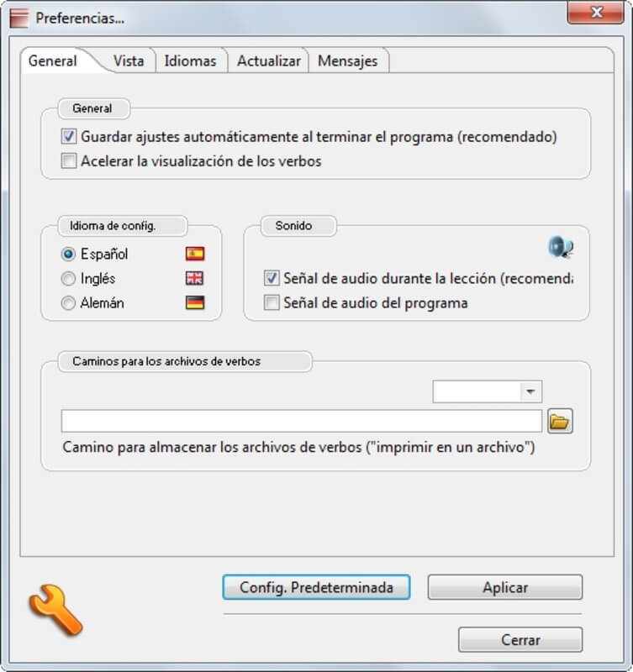Click the Preferencias title bar app icon

tap(19, 18)
